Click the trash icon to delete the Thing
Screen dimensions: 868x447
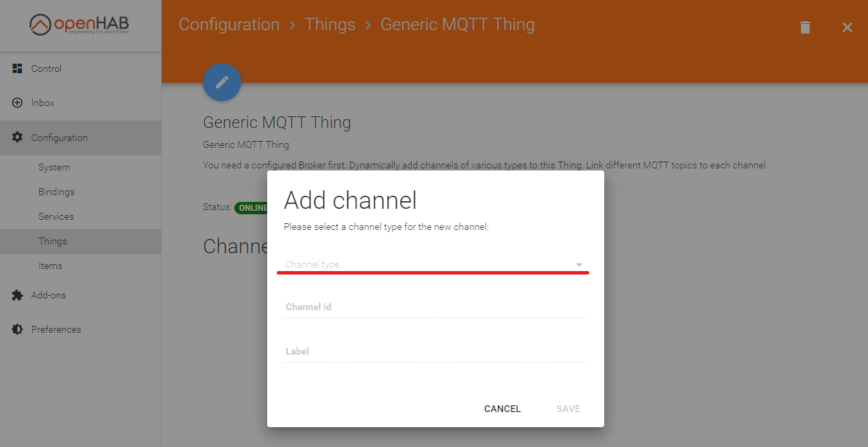(x=805, y=27)
